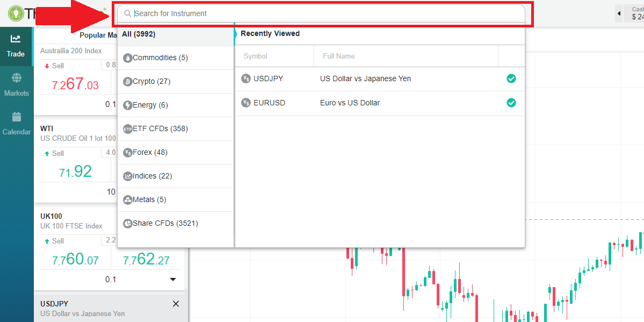
Task: Click the WTI card title
Action: 47,128
